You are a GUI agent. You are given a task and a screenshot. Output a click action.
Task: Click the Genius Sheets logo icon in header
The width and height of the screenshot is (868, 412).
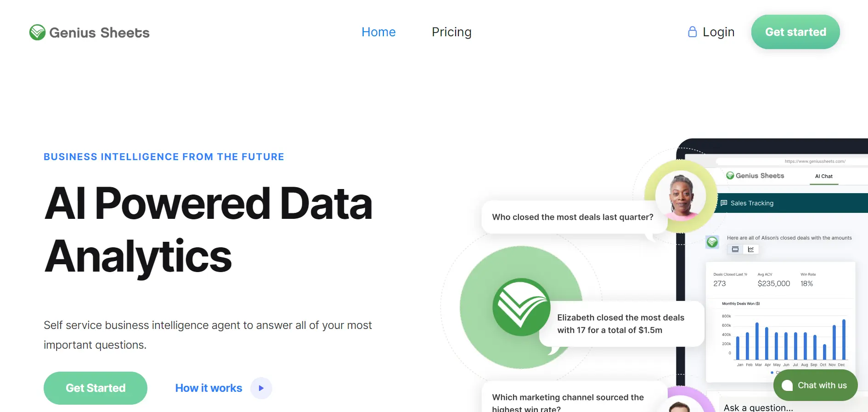[37, 32]
